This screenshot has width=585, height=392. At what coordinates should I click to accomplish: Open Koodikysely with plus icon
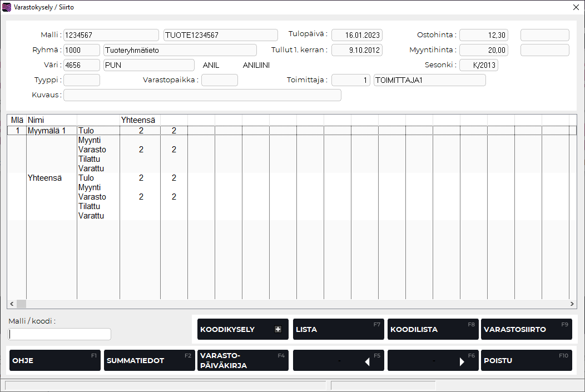(x=242, y=329)
